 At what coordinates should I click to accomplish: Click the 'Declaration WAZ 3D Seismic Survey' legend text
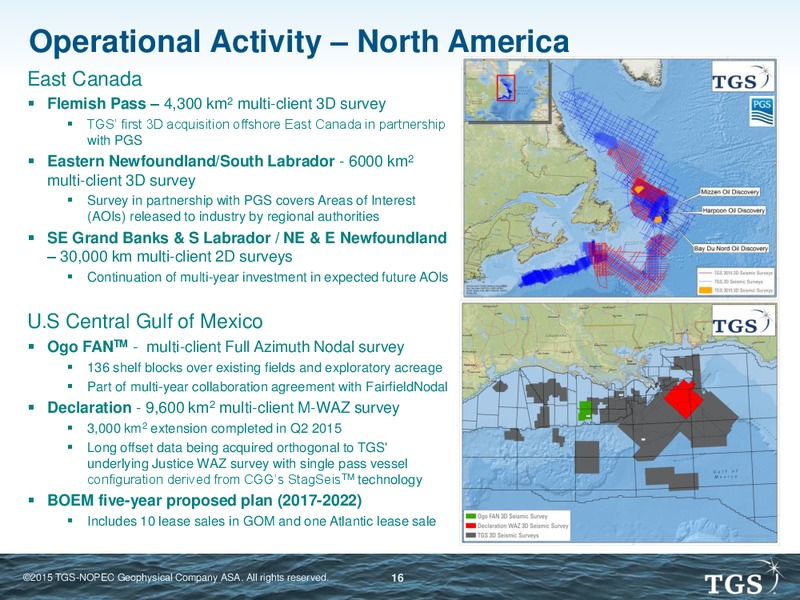click(x=522, y=526)
